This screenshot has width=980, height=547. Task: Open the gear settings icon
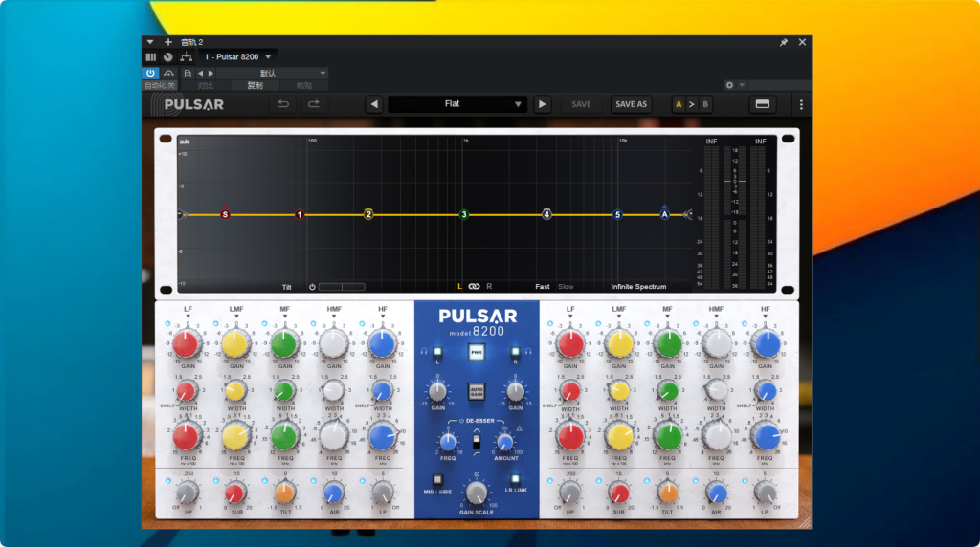[729, 85]
